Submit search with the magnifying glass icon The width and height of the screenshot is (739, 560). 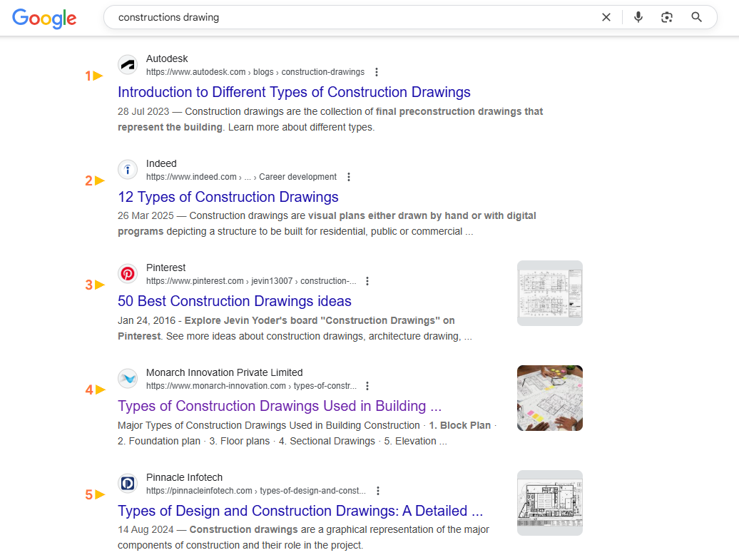tap(697, 17)
